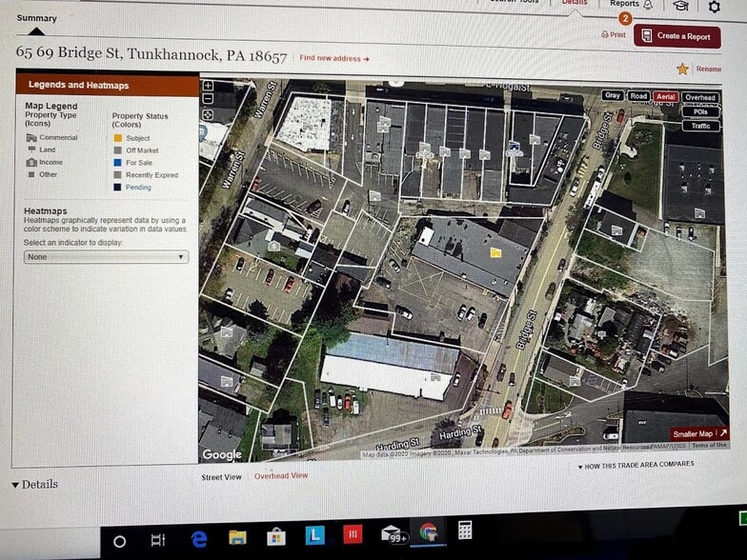Click the Print link
Screen dimensions: 747x560
[614, 34]
